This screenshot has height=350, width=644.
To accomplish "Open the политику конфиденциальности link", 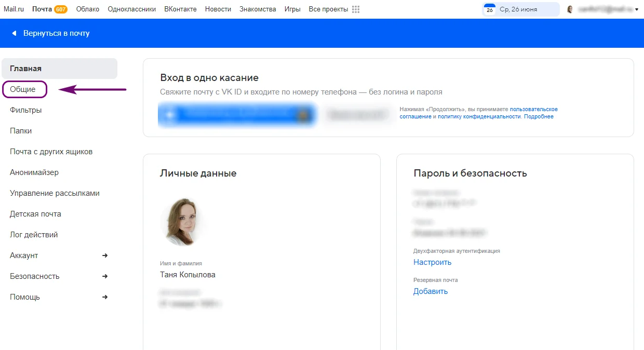I will point(479,117).
